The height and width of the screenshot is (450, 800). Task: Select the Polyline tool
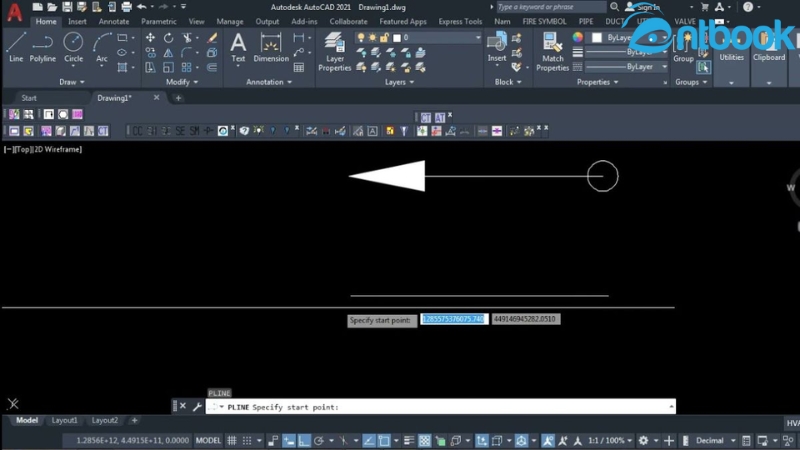point(42,47)
